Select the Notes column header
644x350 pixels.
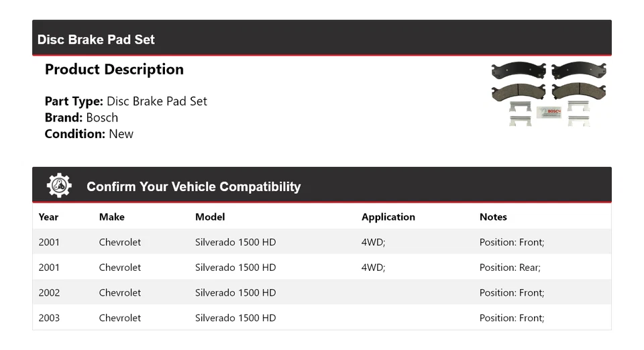(x=493, y=217)
